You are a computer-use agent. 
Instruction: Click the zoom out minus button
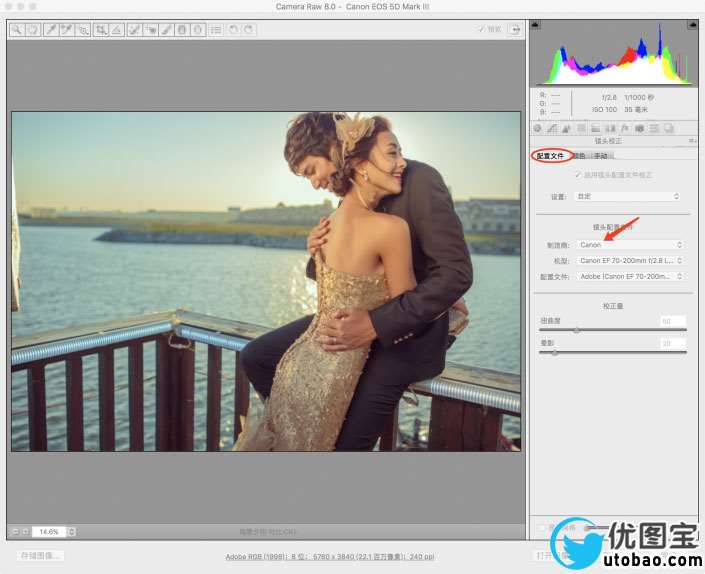click(16, 532)
